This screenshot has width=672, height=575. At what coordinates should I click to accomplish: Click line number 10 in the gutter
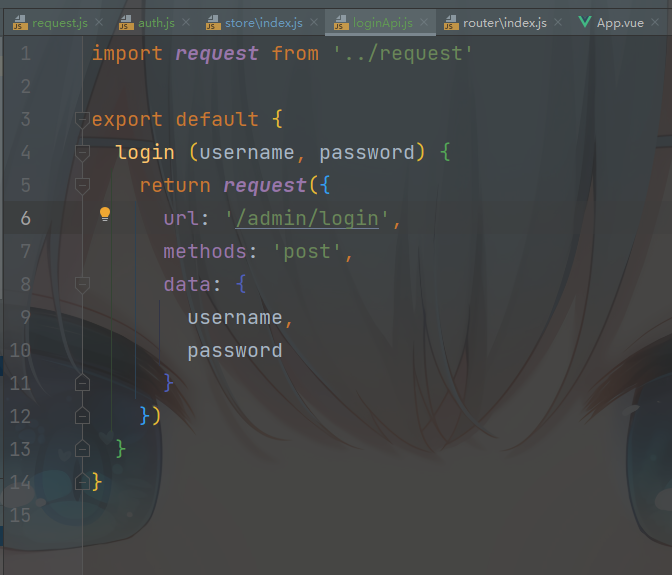pyautogui.click(x=20, y=350)
